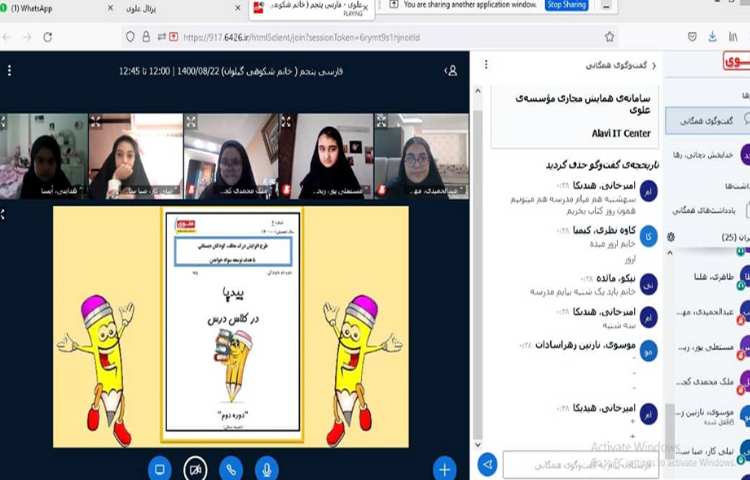Send chat message with blue arrow button
Viewport: 750px width, 480px height.
[487, 464]
